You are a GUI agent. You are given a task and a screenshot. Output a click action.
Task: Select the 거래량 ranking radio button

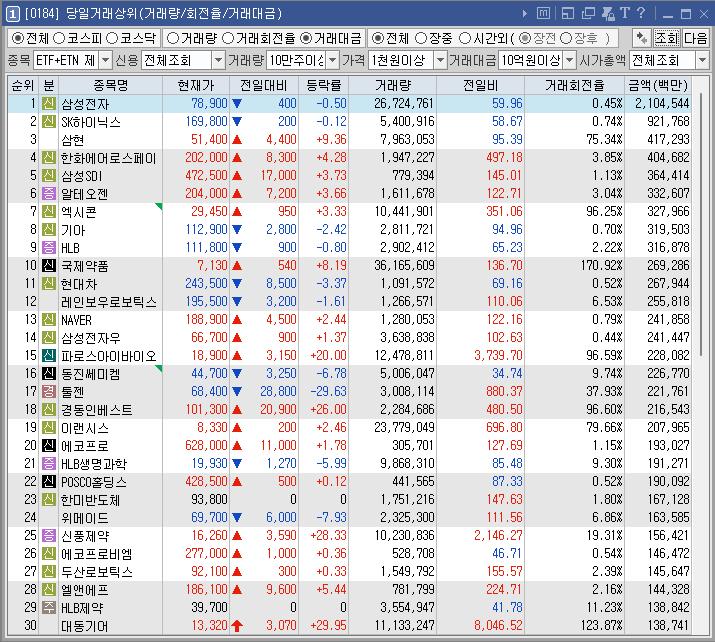173,38
